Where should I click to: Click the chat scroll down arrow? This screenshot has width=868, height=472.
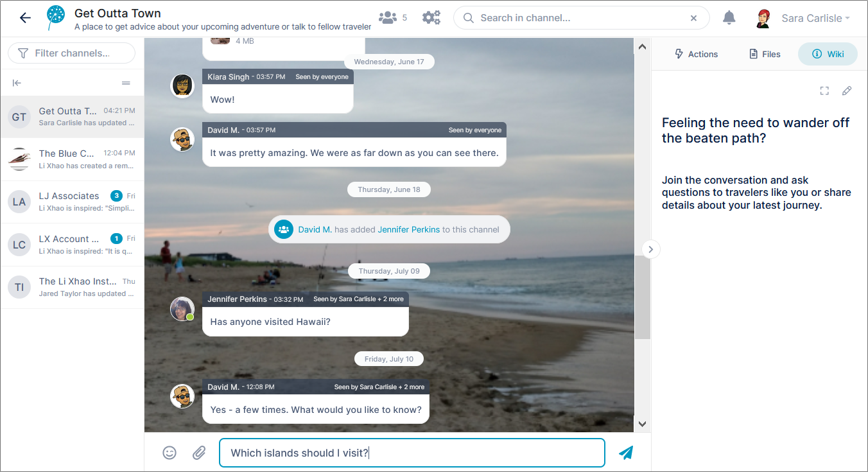click(x=642, y=424)
